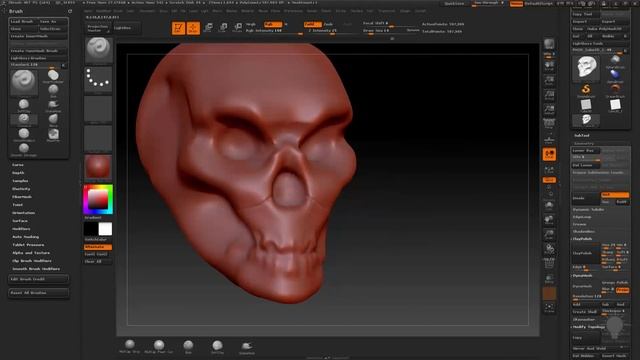Toggle the Alternate color button
Viewport: 640px width, 360px height.
[x=98, y=247]
